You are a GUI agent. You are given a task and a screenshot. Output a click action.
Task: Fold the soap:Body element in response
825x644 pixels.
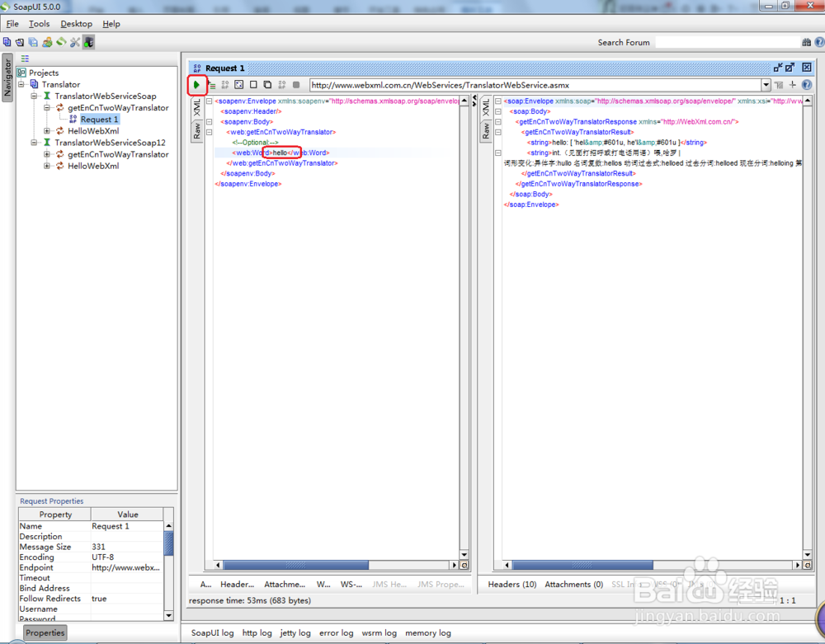(497, 111)
